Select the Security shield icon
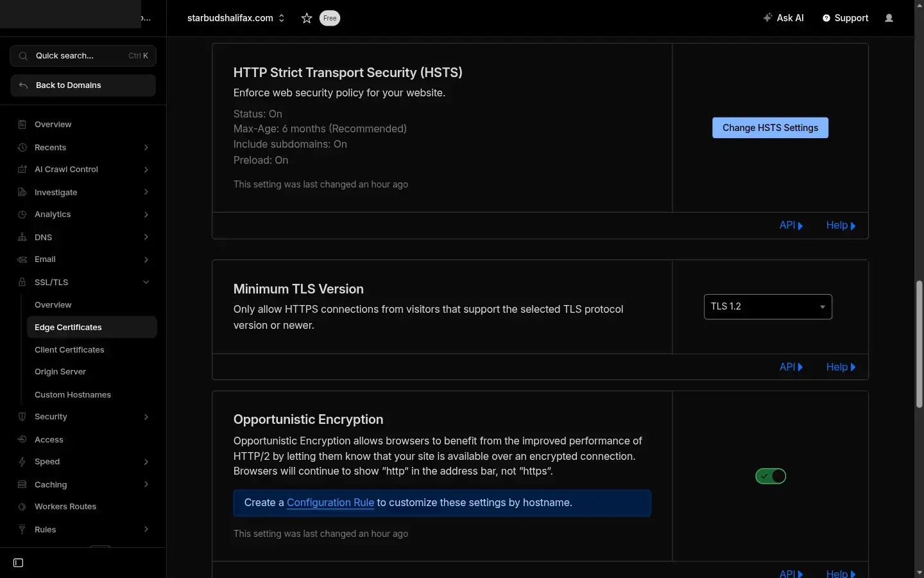 click(x=21, y=417)
